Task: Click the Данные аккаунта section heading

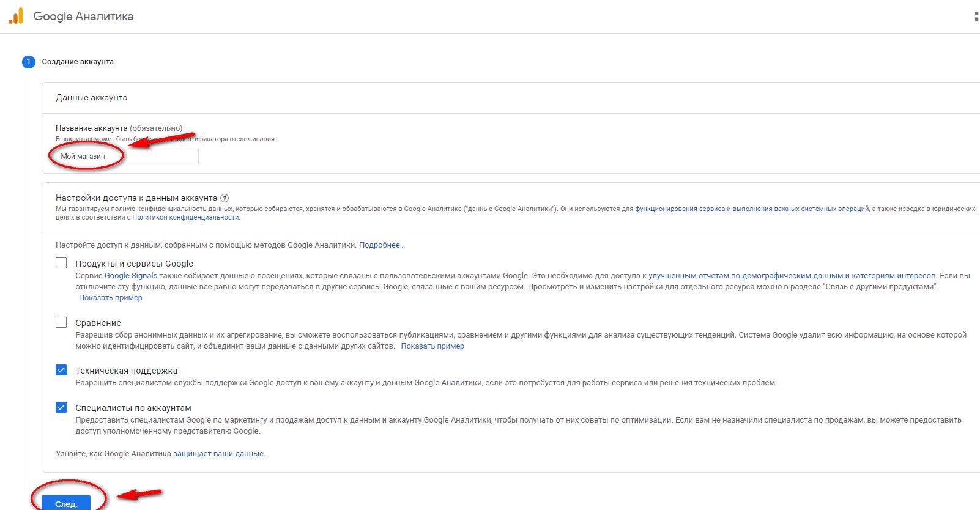Action: click(92, 98)
